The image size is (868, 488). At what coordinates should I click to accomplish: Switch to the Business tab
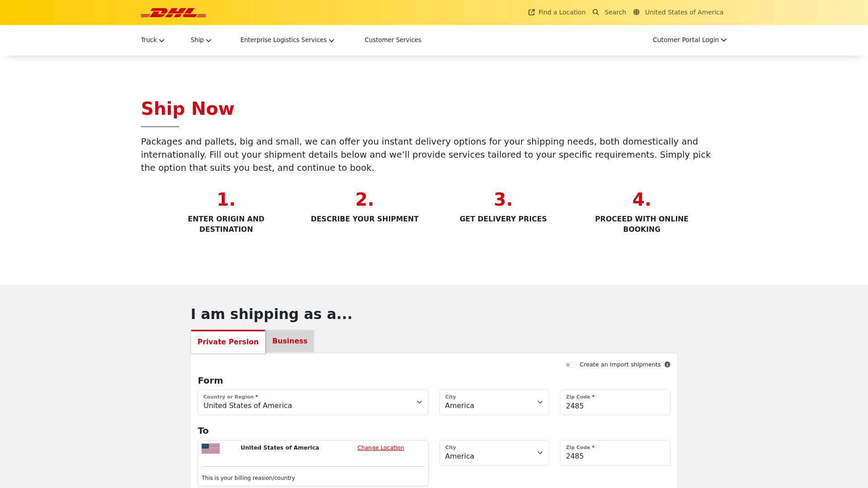click(290, 341)
